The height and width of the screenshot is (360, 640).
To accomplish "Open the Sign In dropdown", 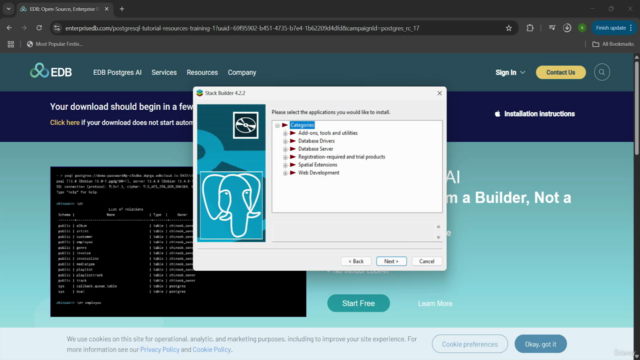I will [x=510, y=72].
